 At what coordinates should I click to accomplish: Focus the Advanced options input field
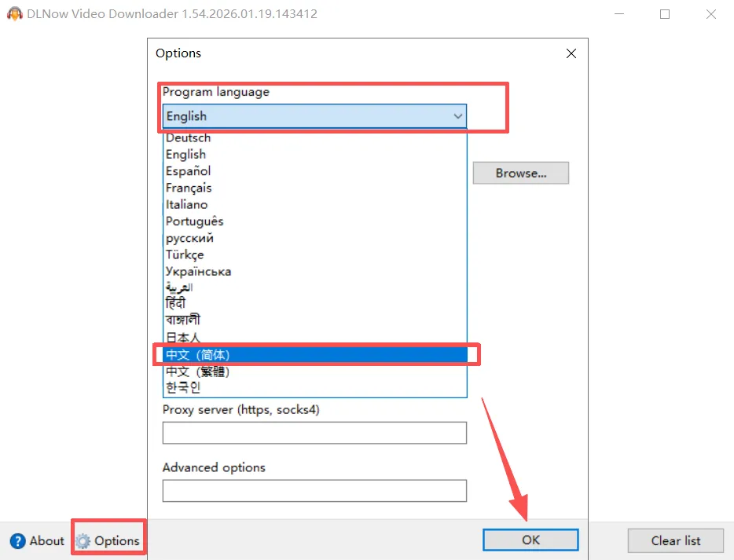click(314, 491)
